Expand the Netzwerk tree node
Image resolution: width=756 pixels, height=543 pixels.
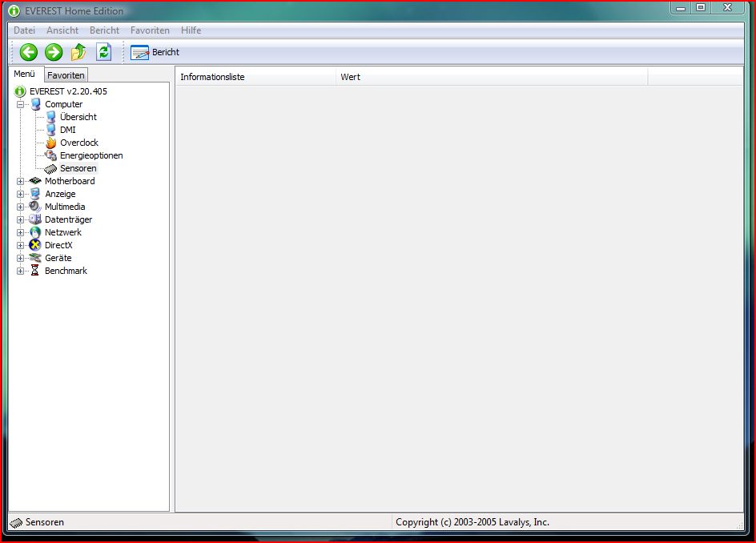point(20,232)
